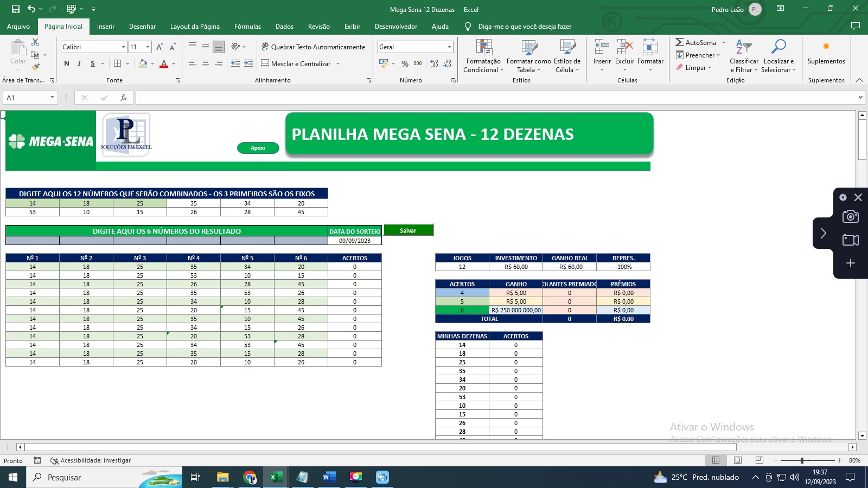Toggle italic formatting
Viewport: 868px width, 488px height.
coord(79,63)
